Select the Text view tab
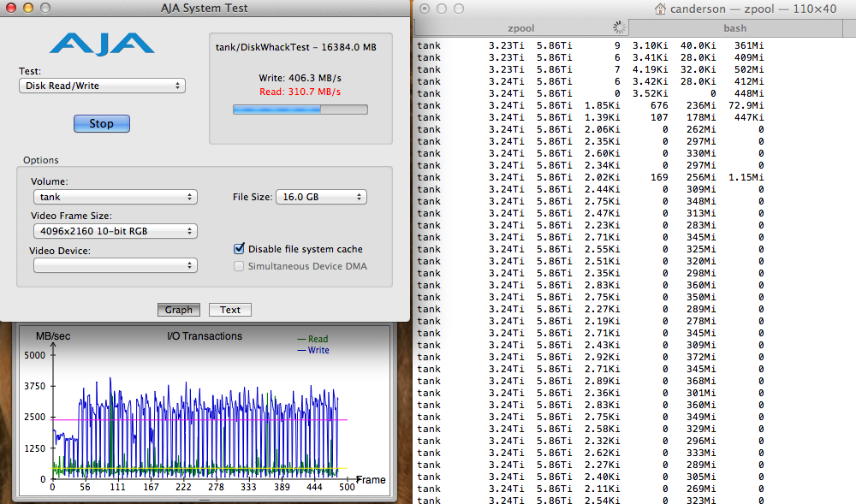Screen dimensions: 856x504 coord(229,310)
